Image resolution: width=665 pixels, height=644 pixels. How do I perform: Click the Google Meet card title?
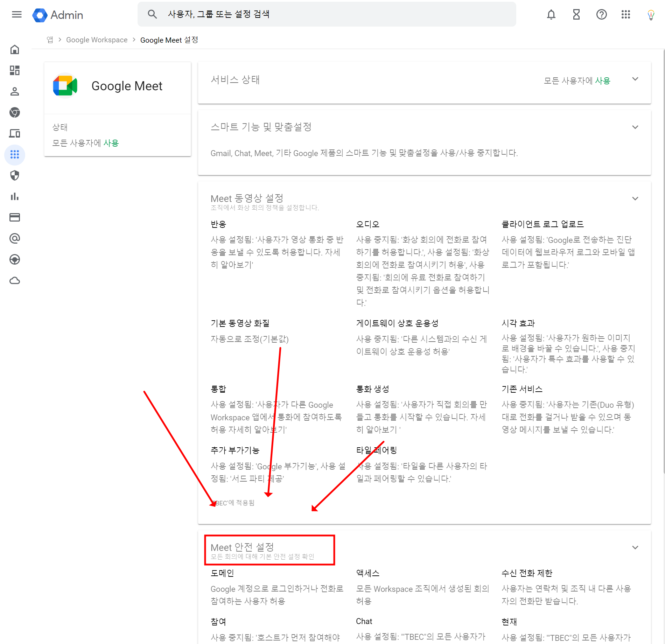point(127,86)
